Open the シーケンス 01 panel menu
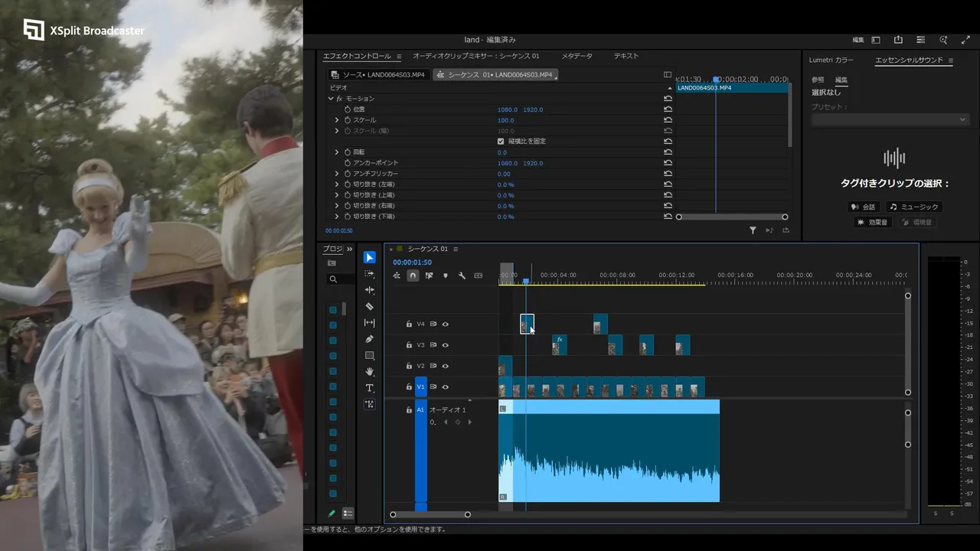This screenshot has width=980, height=551. (456, 249)
